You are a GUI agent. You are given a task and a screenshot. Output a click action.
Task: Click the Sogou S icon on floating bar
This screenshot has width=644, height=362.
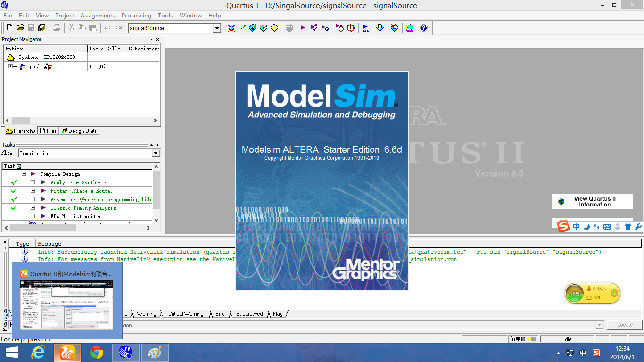pyautogui.click(x=563, y=226)
